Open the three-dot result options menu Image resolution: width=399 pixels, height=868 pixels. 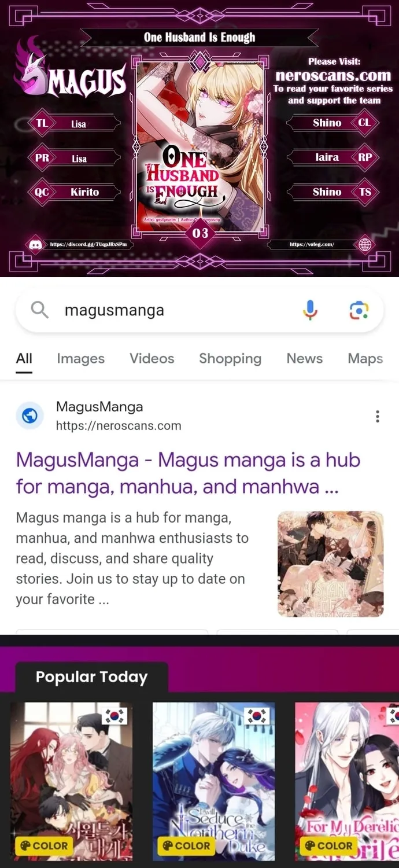(x=378, y=416)
